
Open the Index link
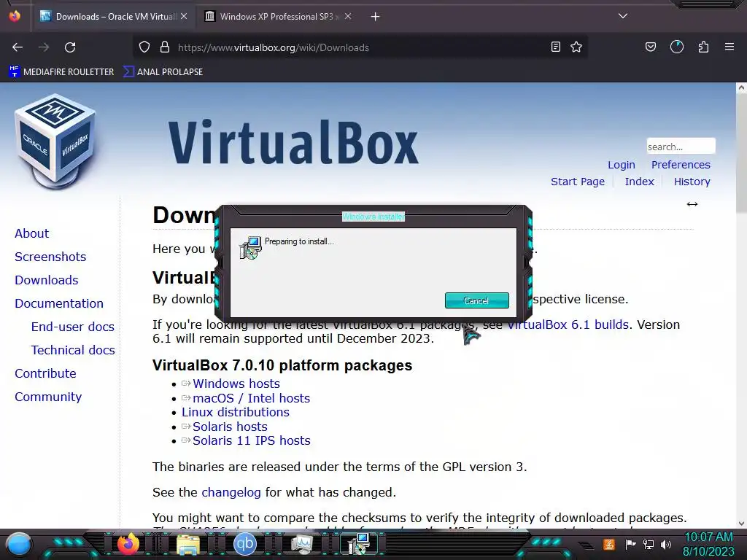click(639, 182)
